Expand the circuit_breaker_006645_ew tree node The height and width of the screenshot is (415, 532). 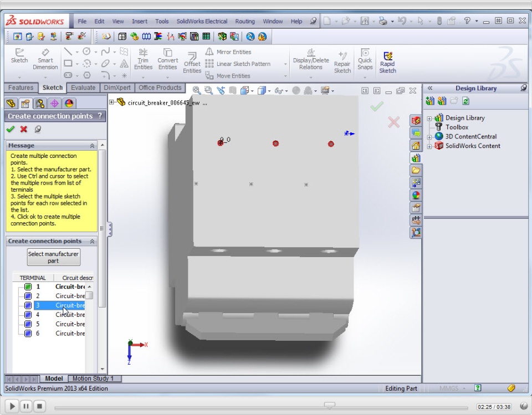(x=111, y=102)
